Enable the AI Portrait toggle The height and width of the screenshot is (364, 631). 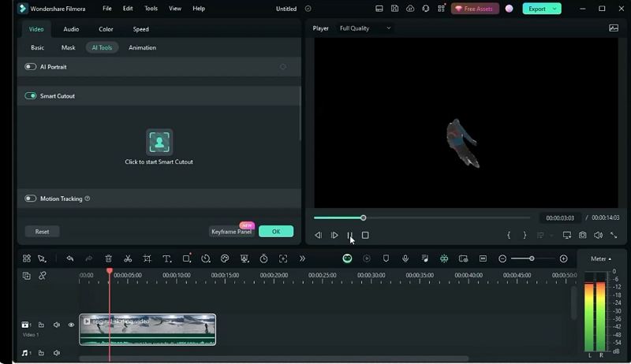click(31, 67)
